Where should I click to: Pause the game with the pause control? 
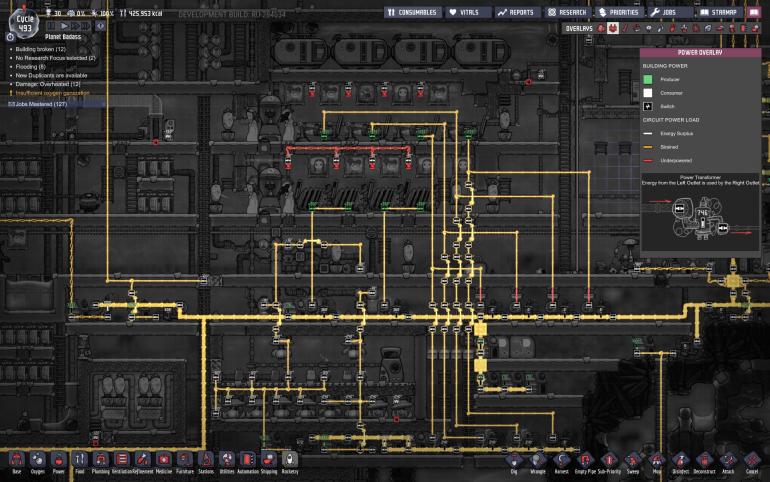coord(52,26)
